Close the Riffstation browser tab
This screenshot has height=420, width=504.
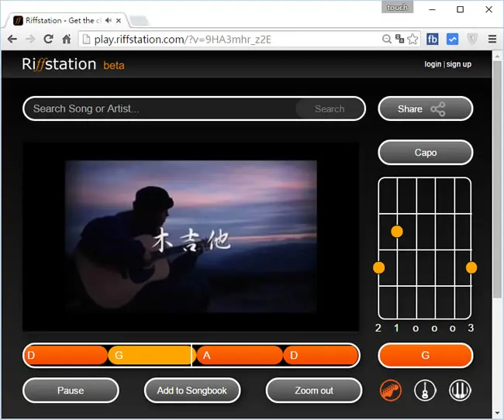point(119,21)
